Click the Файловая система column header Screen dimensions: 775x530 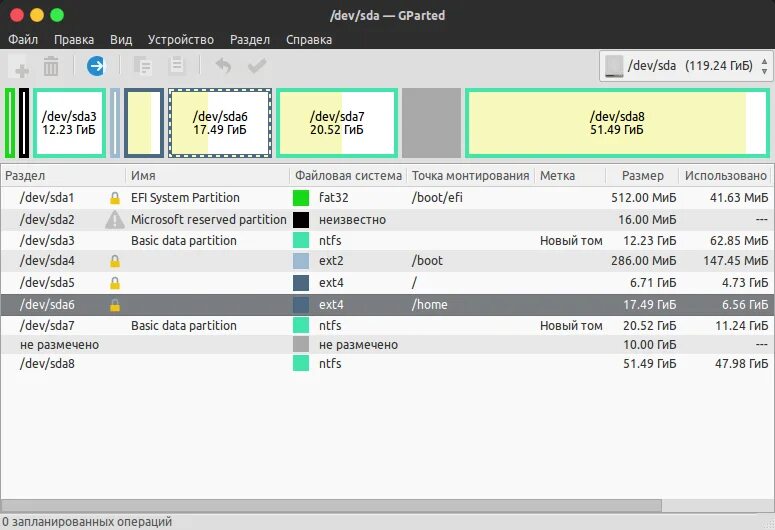click(348, 176)
